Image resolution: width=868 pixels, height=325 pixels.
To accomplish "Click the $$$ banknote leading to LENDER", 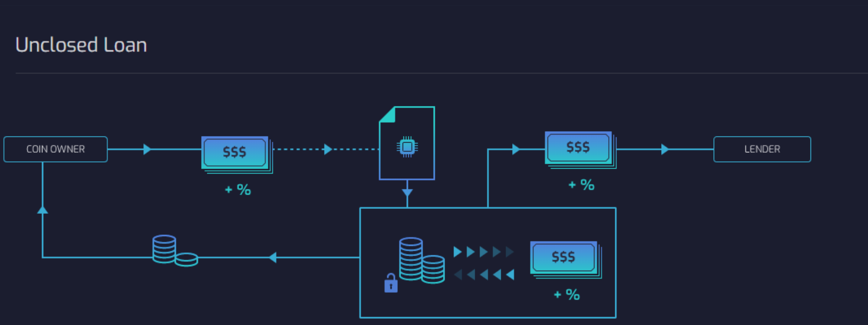I will 581,150.
